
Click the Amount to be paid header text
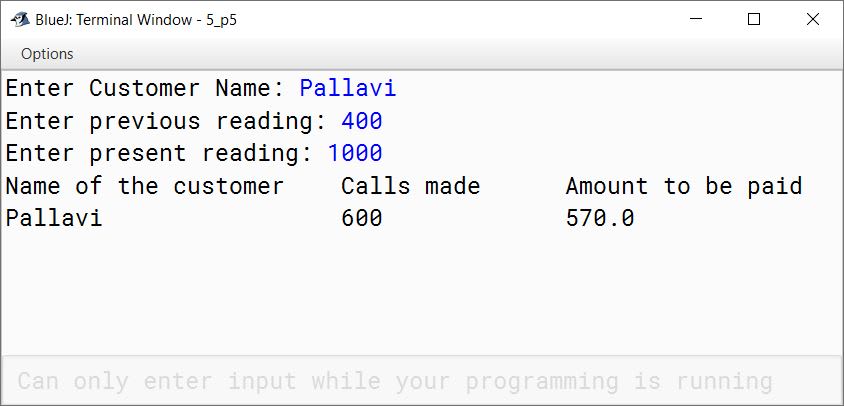pos(684,186)
